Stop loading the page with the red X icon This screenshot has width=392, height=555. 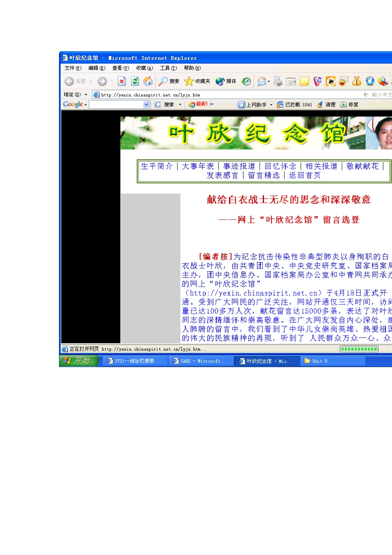pyautogui.click(x=122, y=81)
